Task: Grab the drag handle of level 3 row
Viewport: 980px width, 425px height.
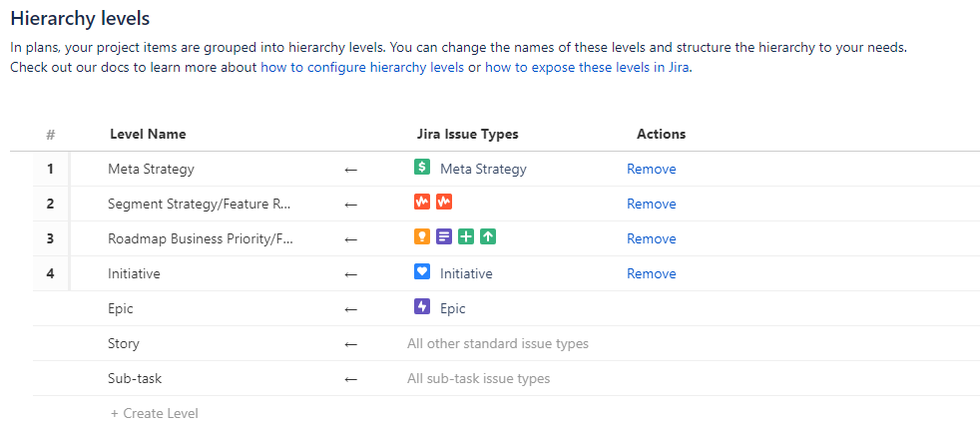Action: tap(70, 238)
